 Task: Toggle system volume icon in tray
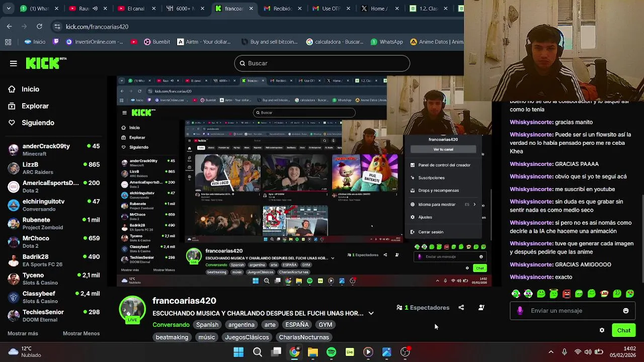point(588,352)
